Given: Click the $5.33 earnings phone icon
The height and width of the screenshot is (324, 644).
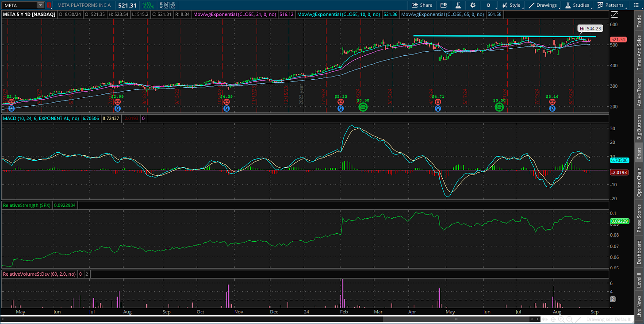Looking at the screenshot, I should tap(340, 102).
